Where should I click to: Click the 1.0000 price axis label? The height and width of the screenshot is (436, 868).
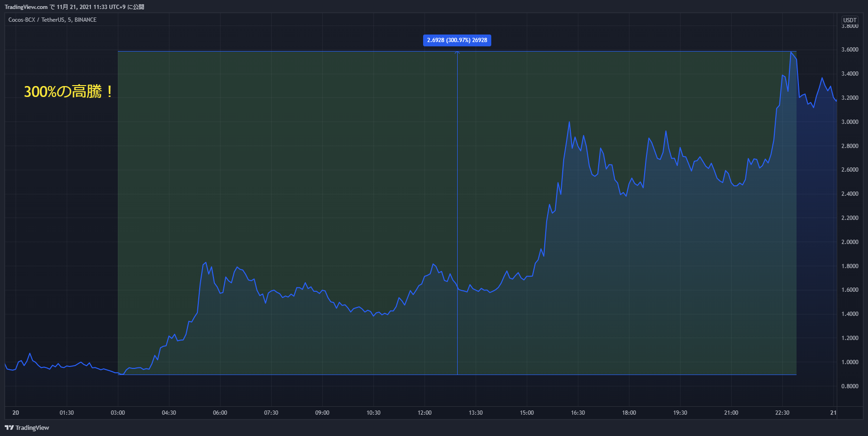click(850, 362)
